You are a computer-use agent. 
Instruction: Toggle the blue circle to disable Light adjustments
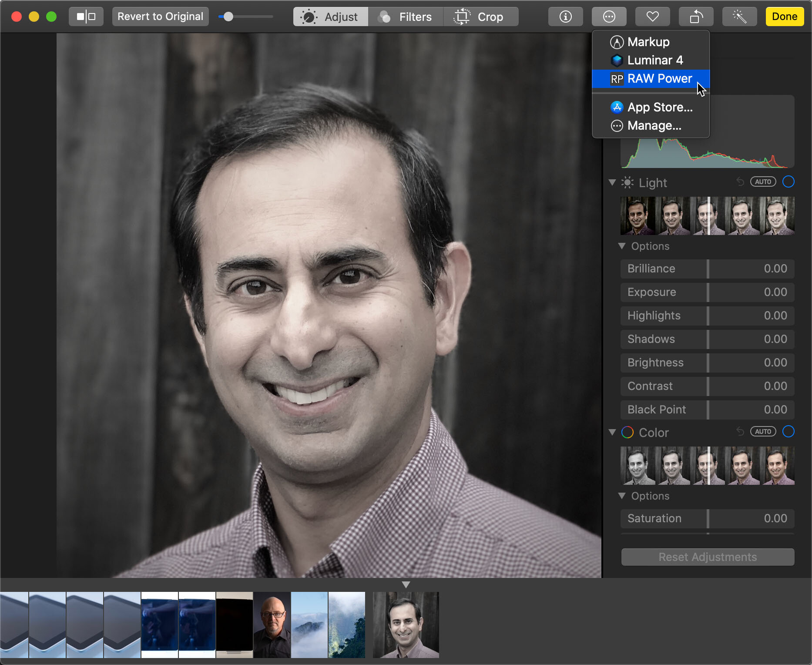coord(788,182)
